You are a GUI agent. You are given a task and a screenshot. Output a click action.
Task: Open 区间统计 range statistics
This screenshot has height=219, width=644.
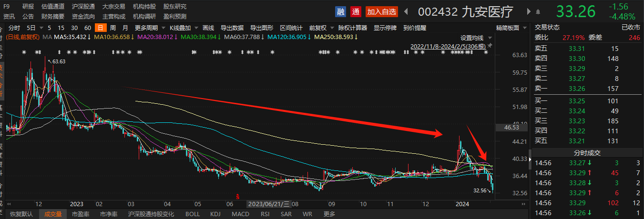click(291, 28)
